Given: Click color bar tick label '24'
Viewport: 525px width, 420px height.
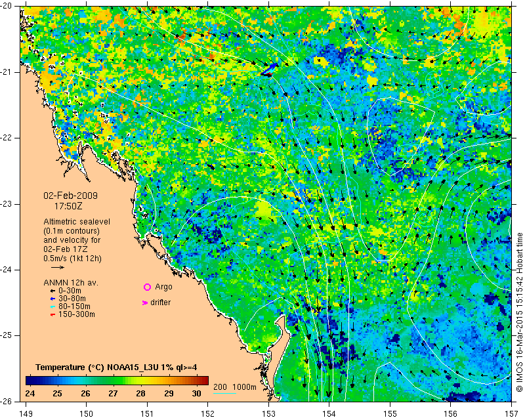Looking at the screenshot, I should (x=30, y=393).
